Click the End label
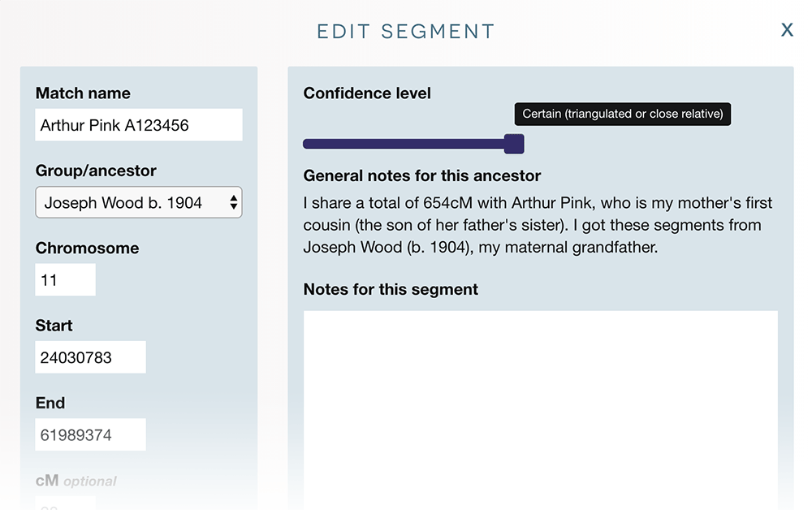Viewport: 812px width, 510px height. point(50,403)
